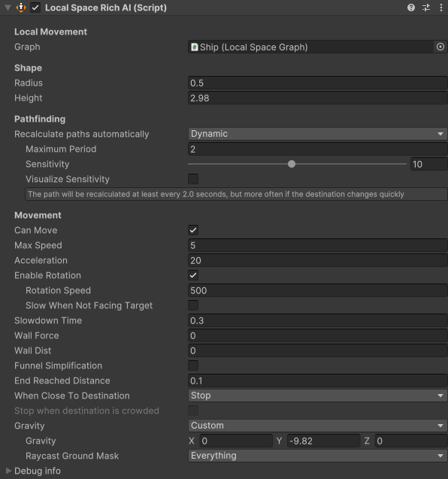
Task: Open the component preset selector icon
Action: (x=426, y=8)
